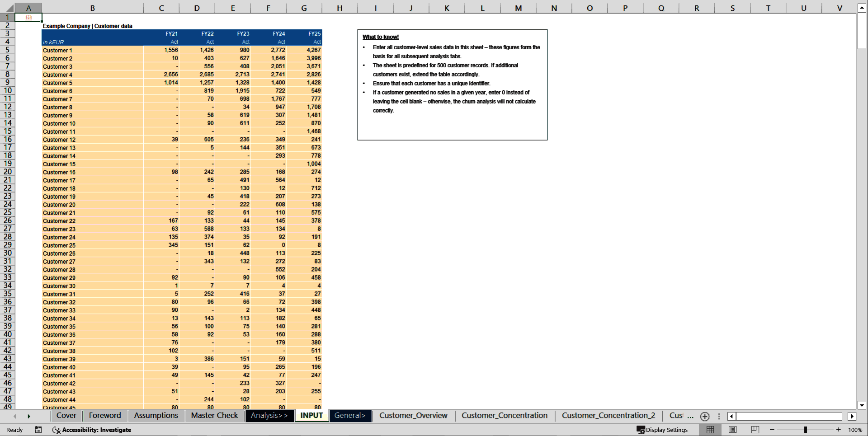Go to the Master Check sheet tab

(x=214, y=415)
